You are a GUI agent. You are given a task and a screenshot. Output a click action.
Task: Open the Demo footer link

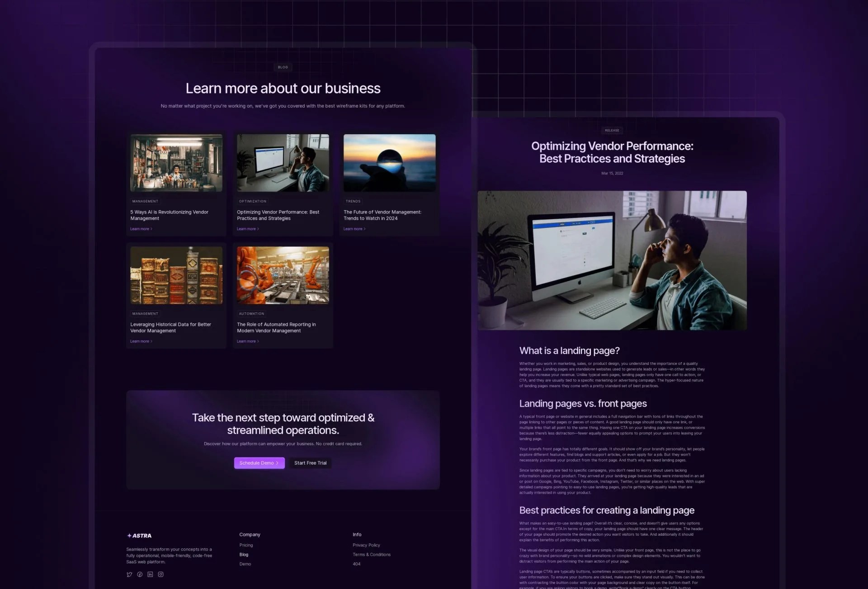(245, 564)
